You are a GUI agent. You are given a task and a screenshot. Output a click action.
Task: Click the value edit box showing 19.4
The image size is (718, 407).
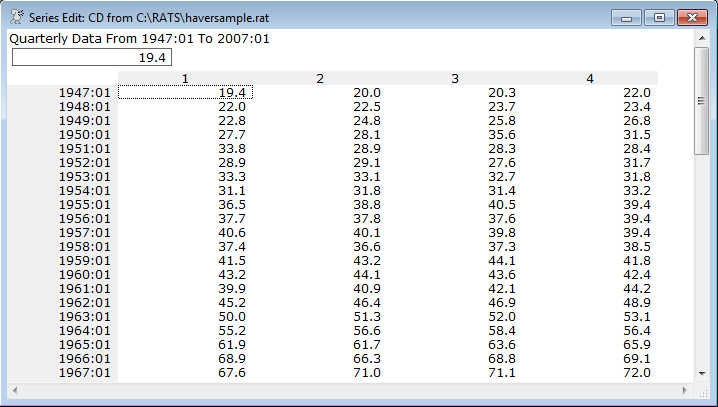(92, 59)
